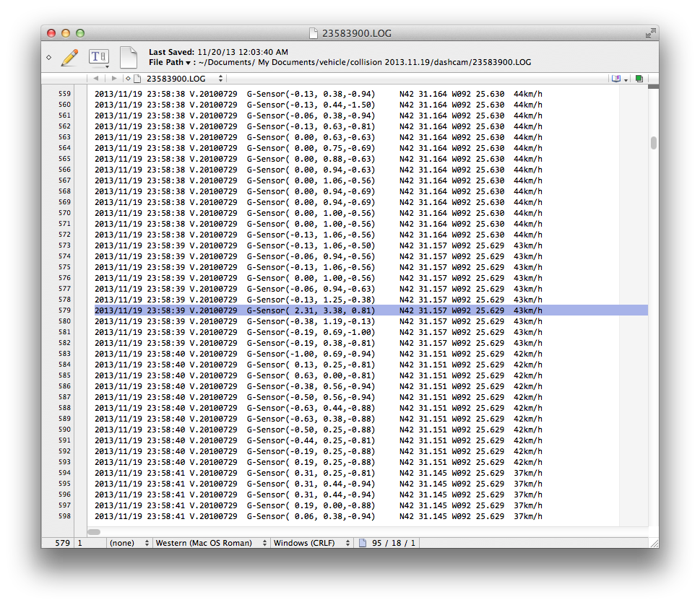Viewport: 700px width, 605px height.
Task: Click line number 573 in the gutter
Action: [x=64, y=245]
